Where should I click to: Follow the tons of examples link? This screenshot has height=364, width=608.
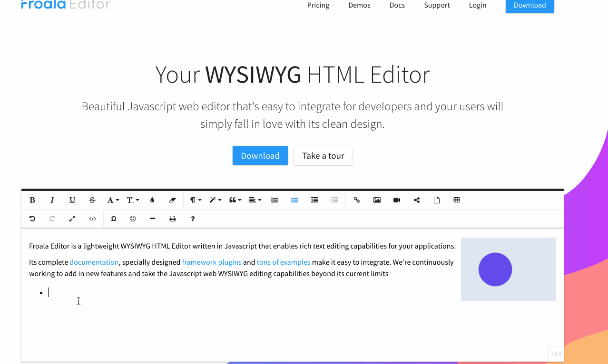[284, 262]
